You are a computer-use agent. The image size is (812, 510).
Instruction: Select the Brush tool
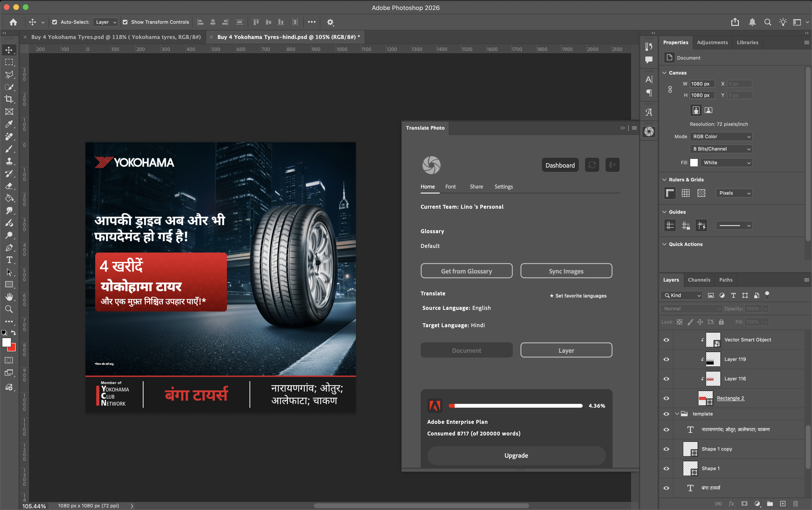pos(9,149)
